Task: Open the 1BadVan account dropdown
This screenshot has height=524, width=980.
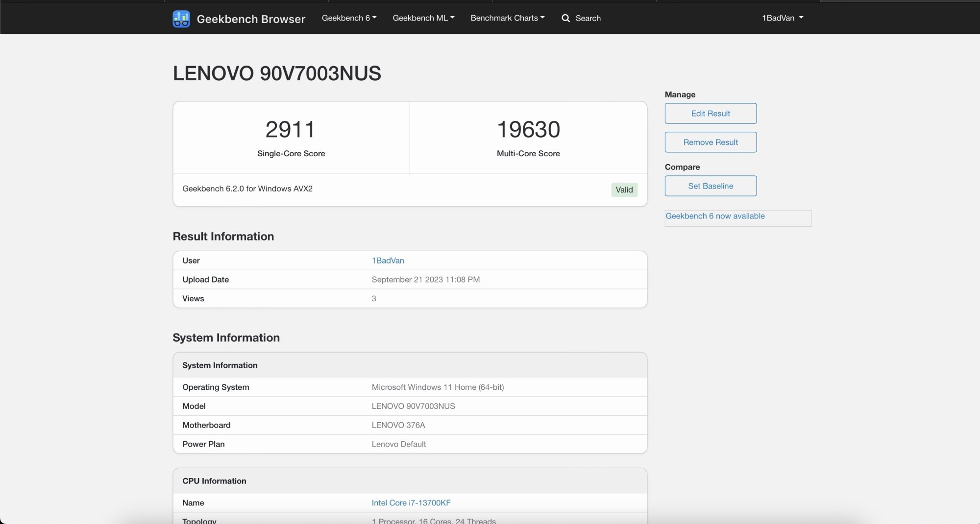Action: 783,18
